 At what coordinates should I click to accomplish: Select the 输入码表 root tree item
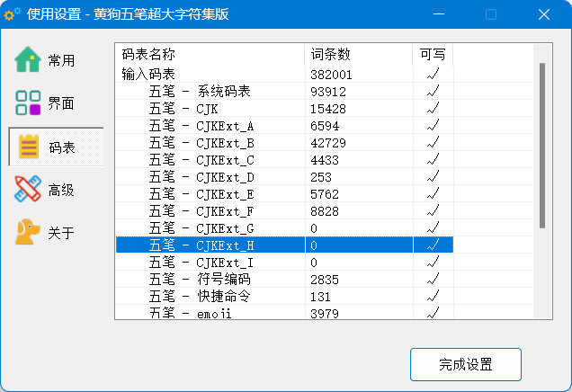[x=148, y=74]
